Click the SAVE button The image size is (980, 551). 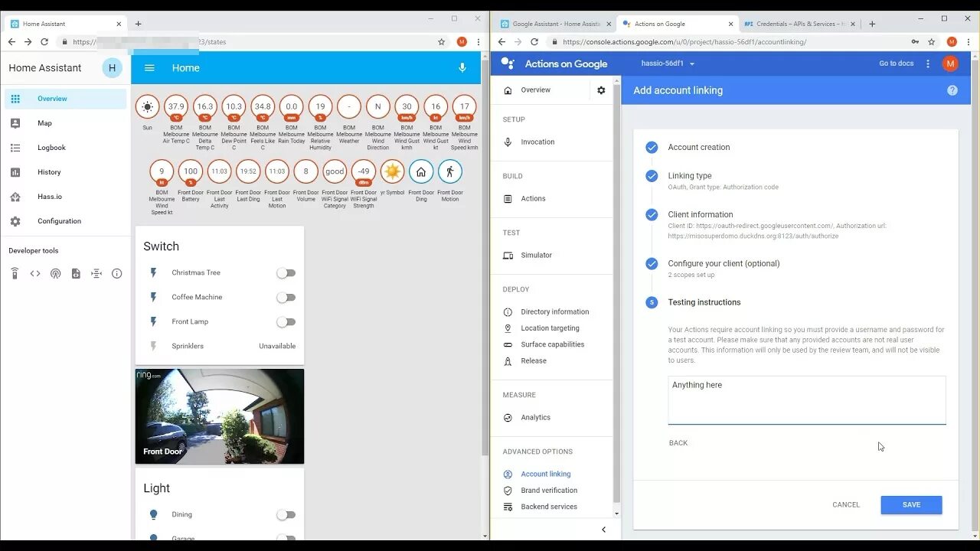(911, 505)
